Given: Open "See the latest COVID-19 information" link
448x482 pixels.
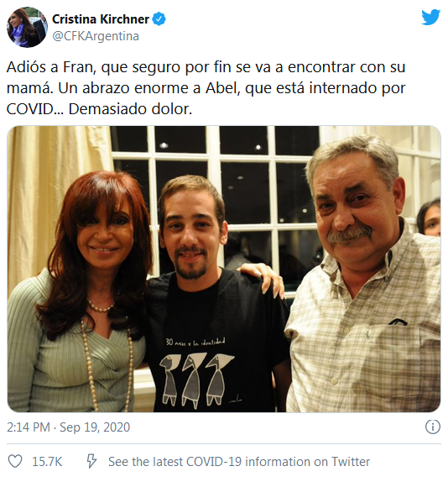Looking at the screenshot, I should [x=239, y=462].
